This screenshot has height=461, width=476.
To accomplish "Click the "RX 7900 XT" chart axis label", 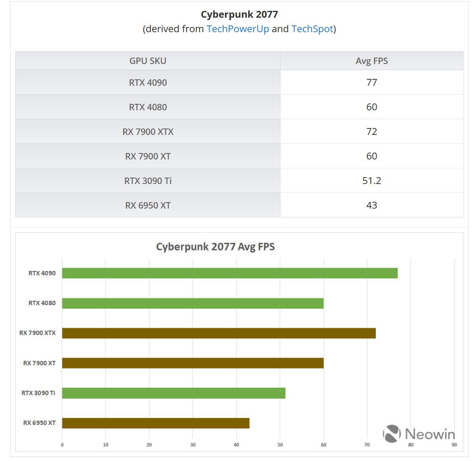I will [x=39, y=363].
